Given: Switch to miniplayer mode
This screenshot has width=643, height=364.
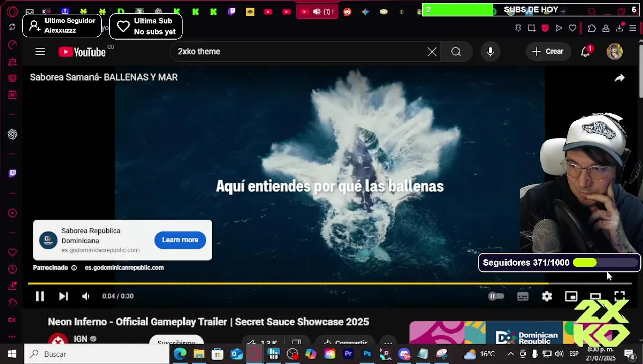Looking at the screenshot, I should click(571, 296).
